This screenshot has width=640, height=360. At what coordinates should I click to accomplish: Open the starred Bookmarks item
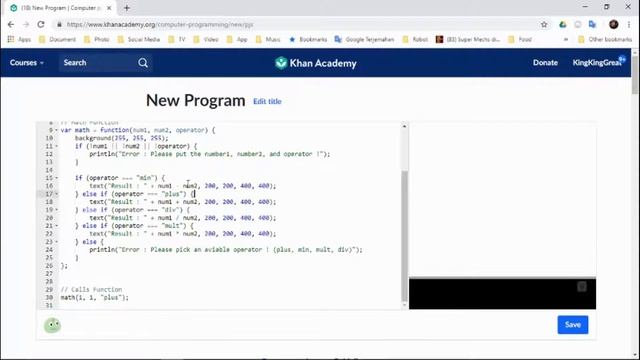point(308,39)
